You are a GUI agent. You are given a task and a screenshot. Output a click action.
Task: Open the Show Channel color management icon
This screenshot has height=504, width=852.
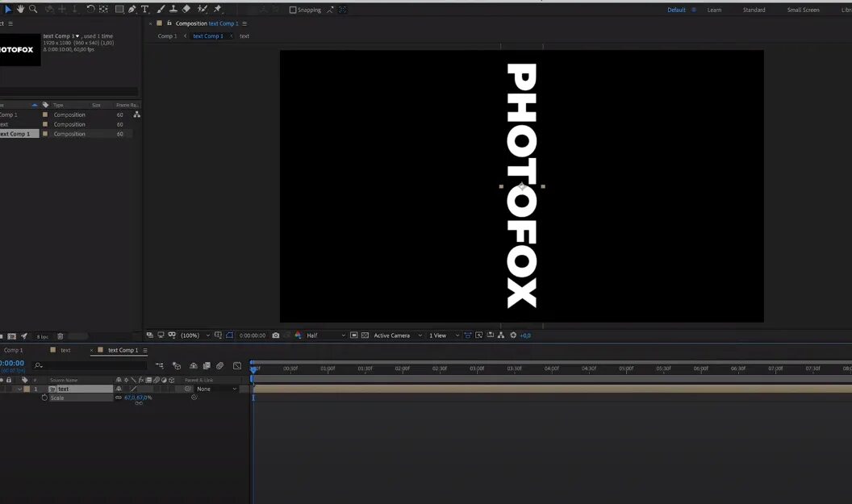(298, 335)
